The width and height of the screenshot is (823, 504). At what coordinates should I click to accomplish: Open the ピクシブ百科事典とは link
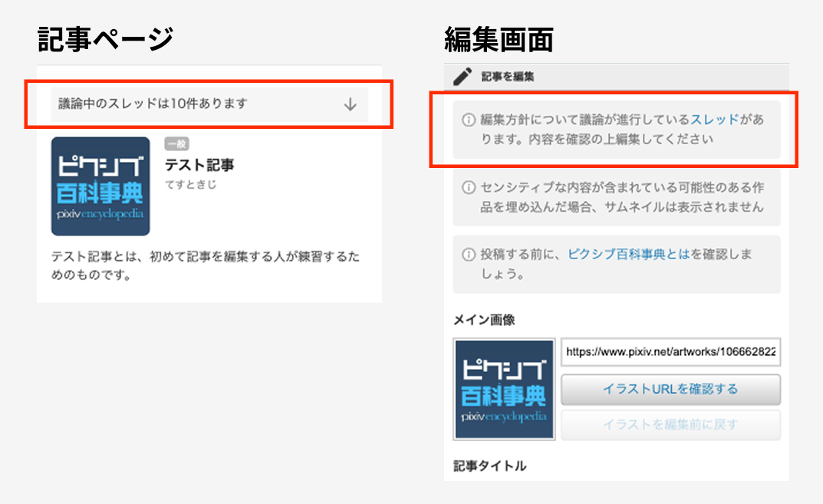point(628,254)
